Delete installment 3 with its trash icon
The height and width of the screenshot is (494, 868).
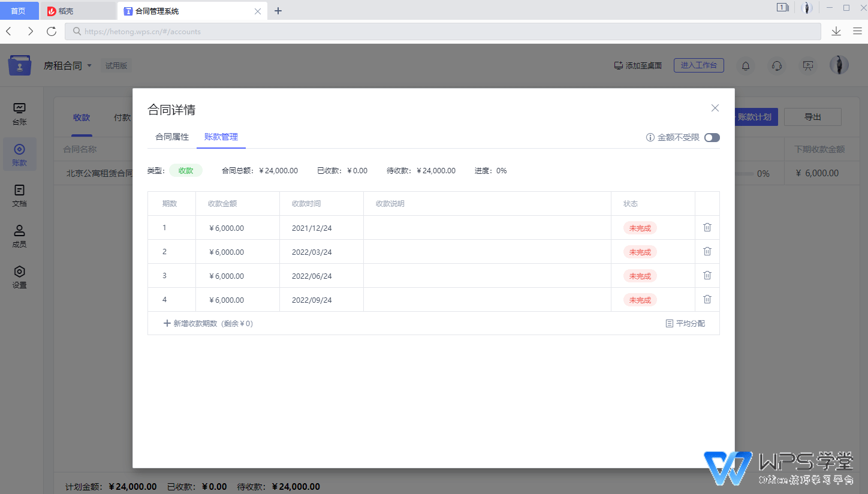[707, 275]
